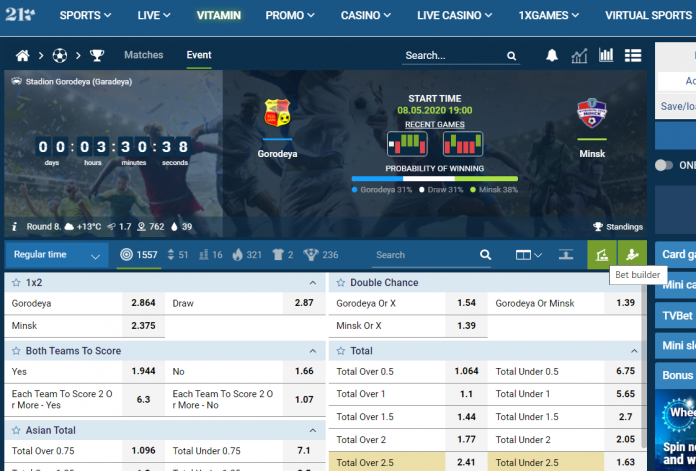Select the 51 handicap markets filter
Viewport: 696px width, 471px height.
[178, 255]
